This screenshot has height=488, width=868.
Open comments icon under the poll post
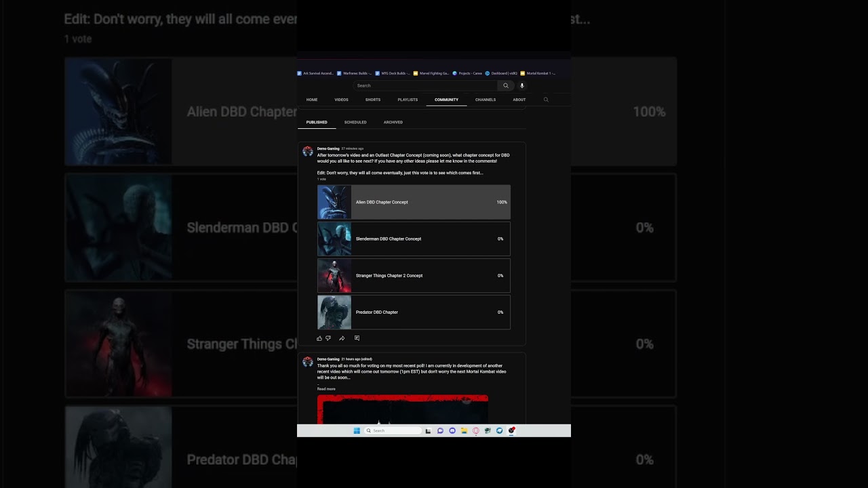pos(357,338)
